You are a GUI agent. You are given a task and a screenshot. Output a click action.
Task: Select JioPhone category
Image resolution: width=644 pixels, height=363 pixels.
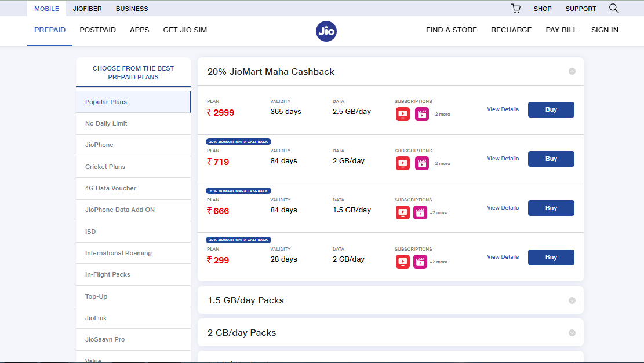point(133,145)
